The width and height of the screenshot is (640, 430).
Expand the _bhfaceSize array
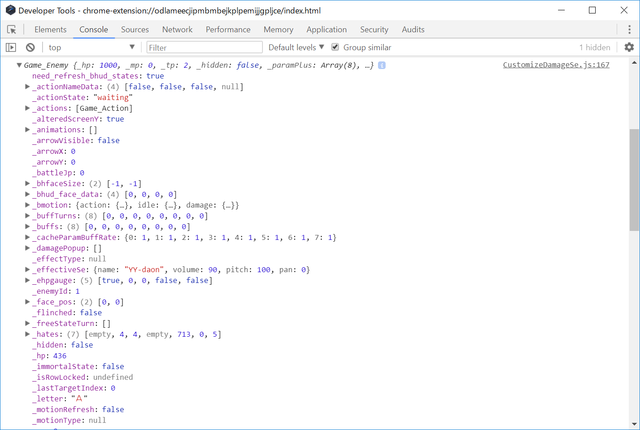click(x=27, y=184)
